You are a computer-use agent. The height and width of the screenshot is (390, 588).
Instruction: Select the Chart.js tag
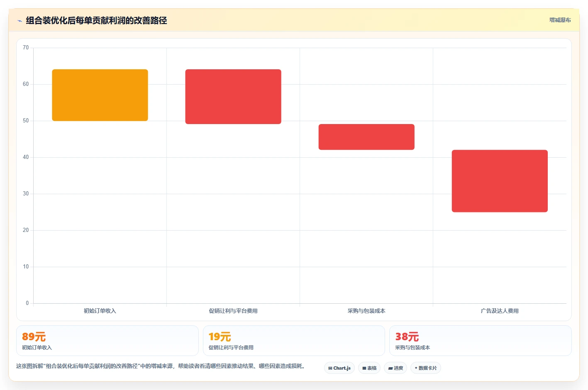click(x=339, y=368)
